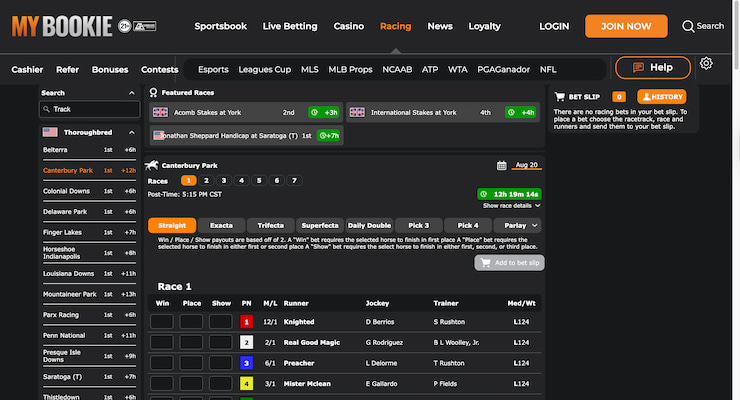740x400 pixels.
Task: Open the Aug 20 date selector
Action: click(x=526, y=165)
